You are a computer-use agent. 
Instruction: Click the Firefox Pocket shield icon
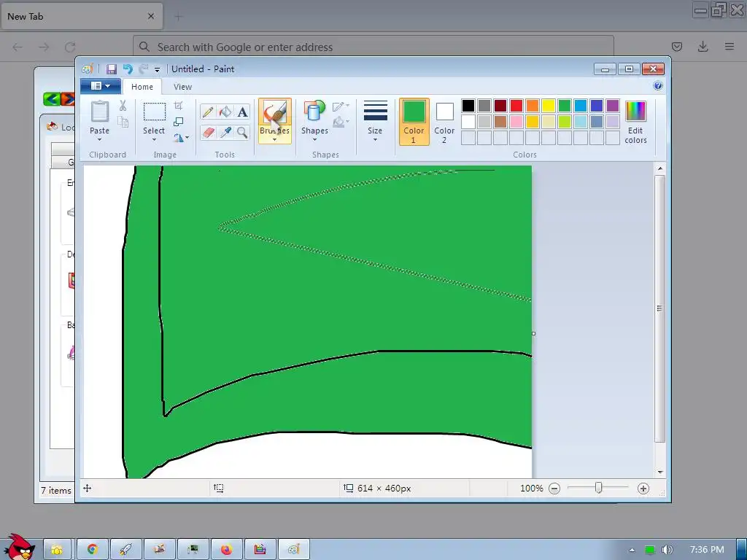coord(676,47)
